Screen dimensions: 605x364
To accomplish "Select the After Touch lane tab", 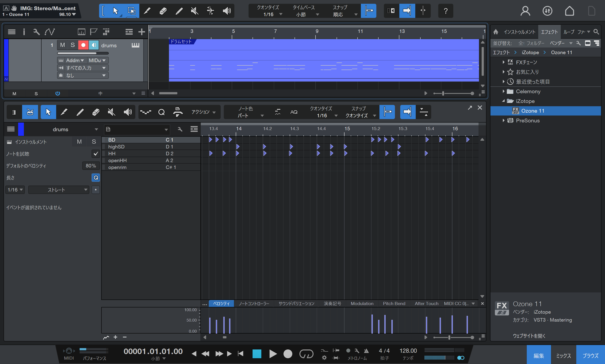I will click(426, 303).
